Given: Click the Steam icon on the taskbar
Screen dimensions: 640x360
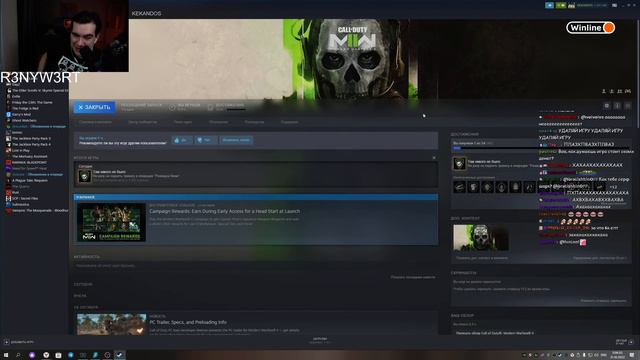Looking at the screenshot, I should pos(119,355).
